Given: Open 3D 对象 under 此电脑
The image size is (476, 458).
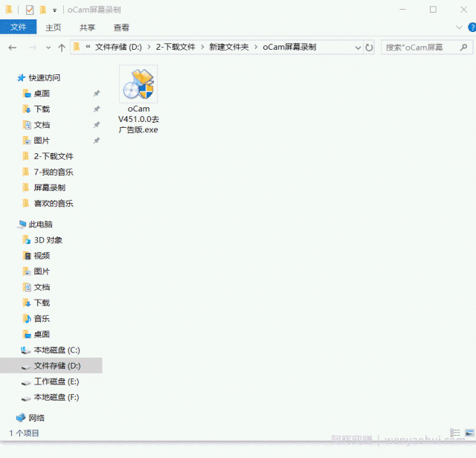Looking at the screenshot, I should [48, 240].
